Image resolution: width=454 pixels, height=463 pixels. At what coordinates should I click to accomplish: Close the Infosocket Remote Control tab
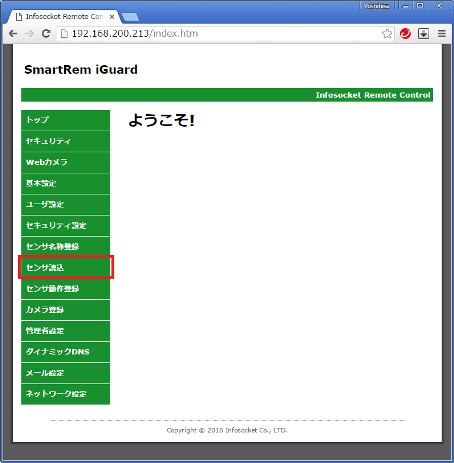click(x=112, y=17)
